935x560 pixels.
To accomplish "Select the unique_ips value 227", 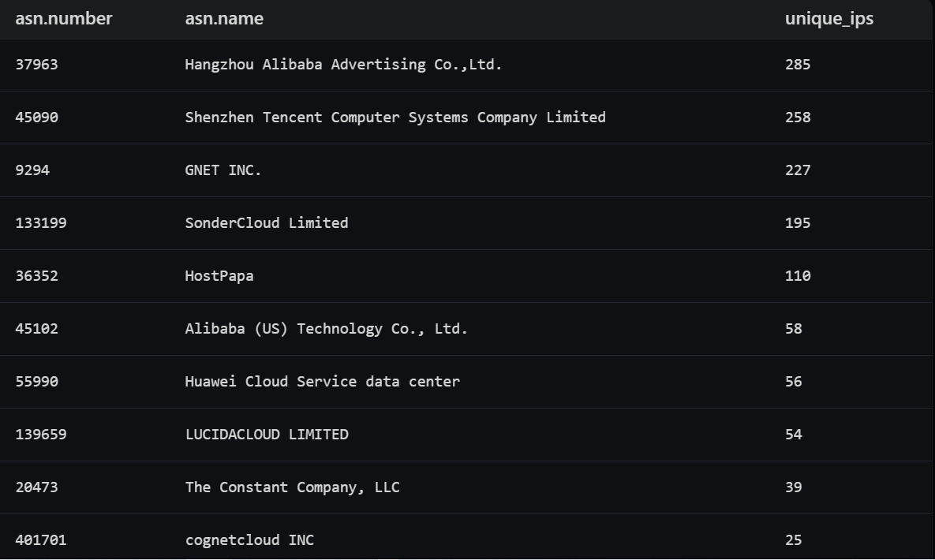I will coord(798,170).
